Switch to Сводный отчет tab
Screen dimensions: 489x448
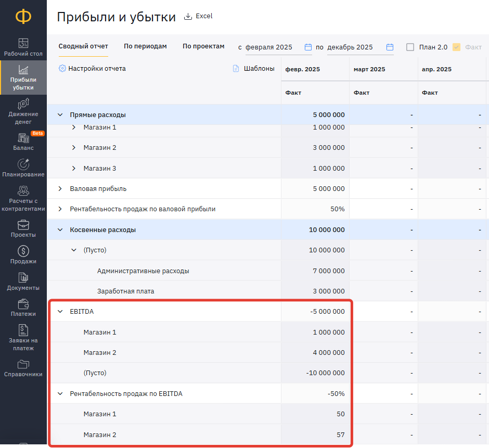tap(83, 46)
